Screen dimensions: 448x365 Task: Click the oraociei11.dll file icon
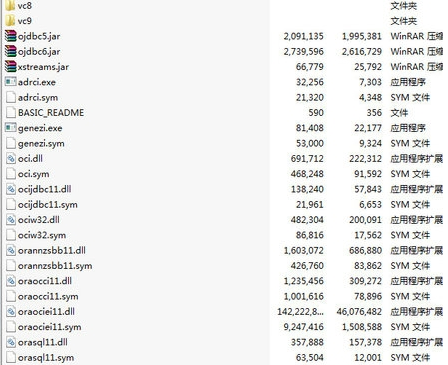click(11, 312)
